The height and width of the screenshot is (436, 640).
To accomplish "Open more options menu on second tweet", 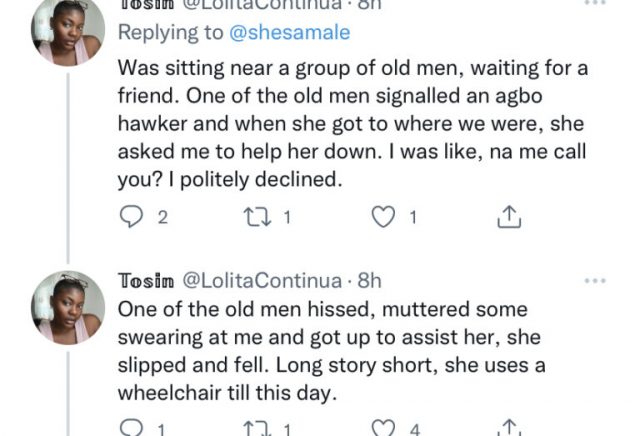I will click(x=594, y=281).
